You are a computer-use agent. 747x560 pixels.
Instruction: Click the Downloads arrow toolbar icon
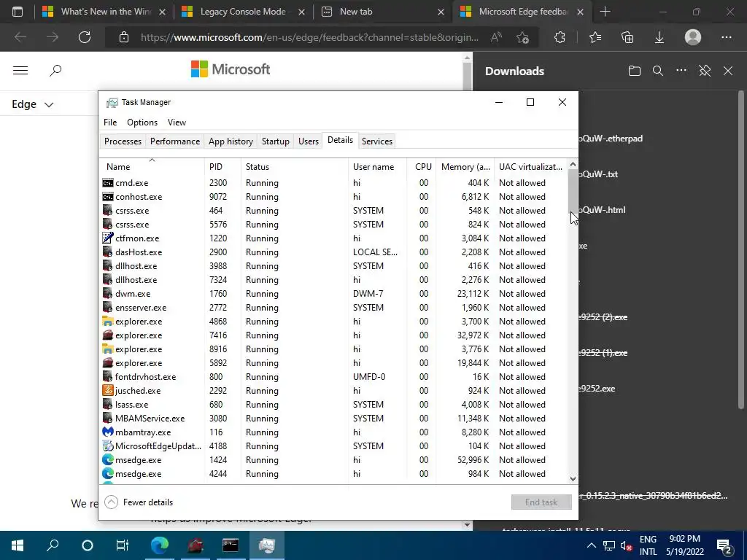click(659, 37)
